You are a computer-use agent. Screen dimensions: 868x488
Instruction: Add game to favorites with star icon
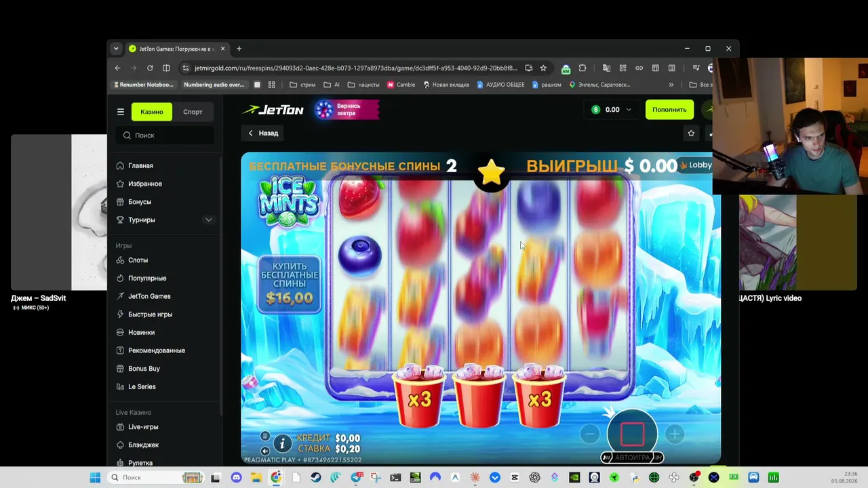click(x=691, y=134)
